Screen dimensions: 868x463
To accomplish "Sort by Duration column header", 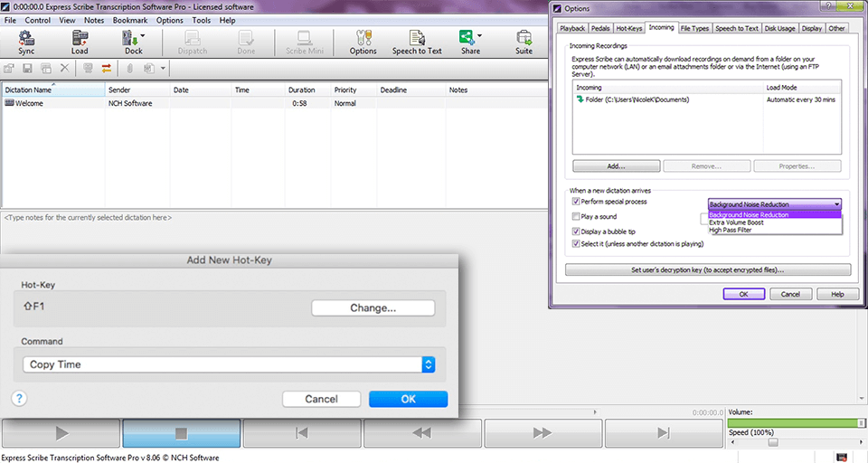I will (x=307, y=90).
